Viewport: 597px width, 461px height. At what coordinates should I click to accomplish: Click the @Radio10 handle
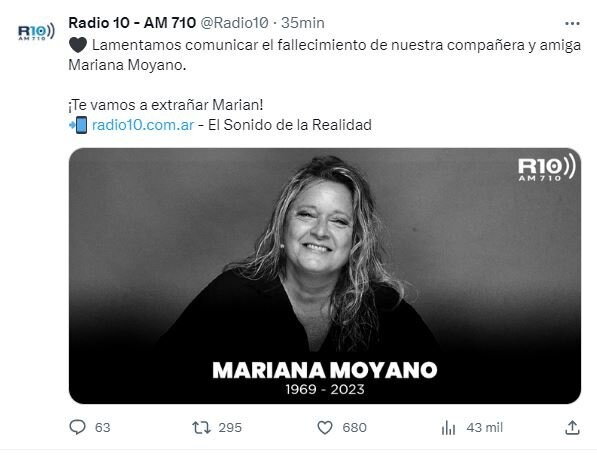(234, 23)
